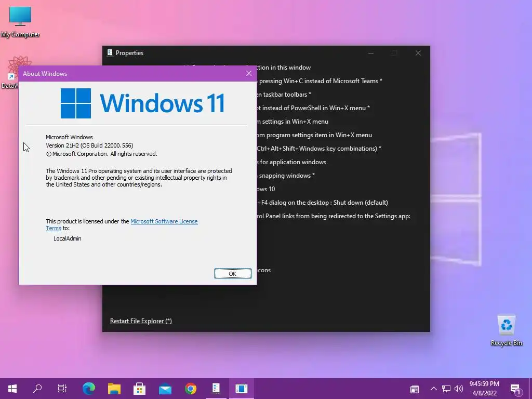Select the PowerShell in Win+X menu option
Image resolution: width=532 pixels, height=399 pixels.
point(313,108)
